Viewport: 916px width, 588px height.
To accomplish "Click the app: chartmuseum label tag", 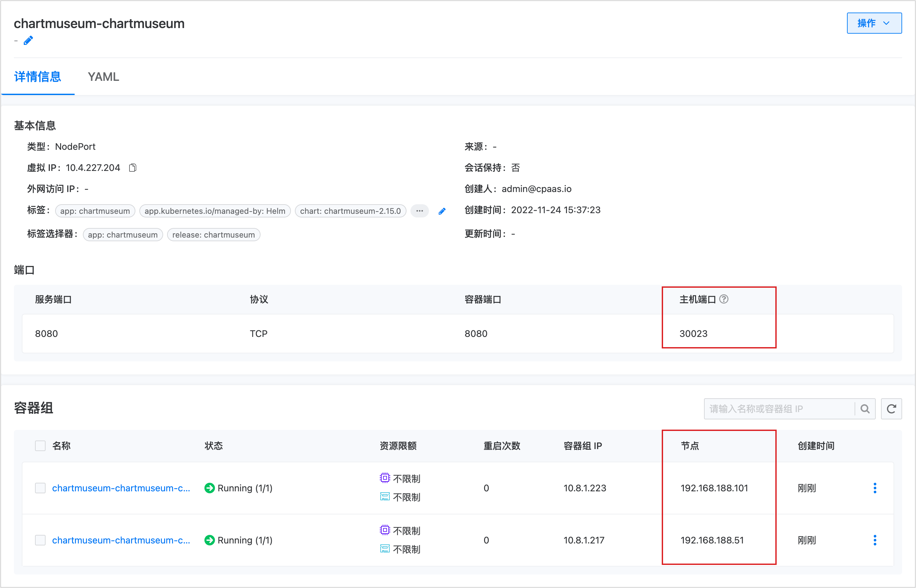I will 95,211.
